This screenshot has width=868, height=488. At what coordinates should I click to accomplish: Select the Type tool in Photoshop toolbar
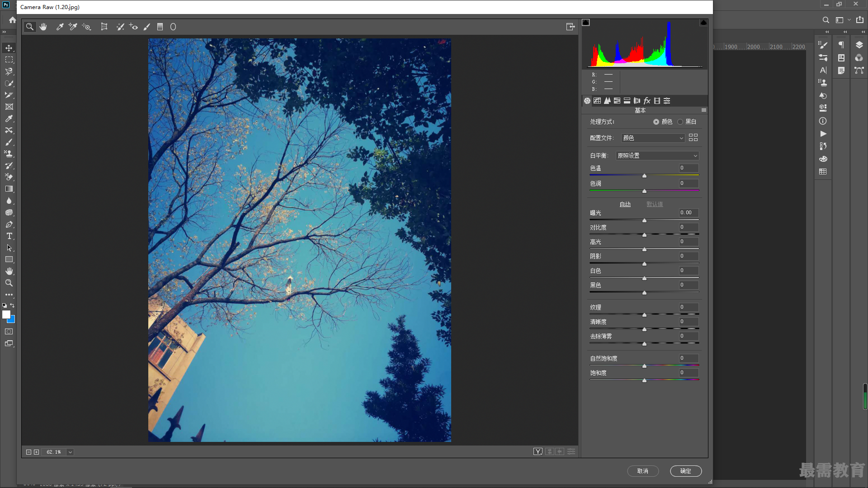tap(9, 236)
